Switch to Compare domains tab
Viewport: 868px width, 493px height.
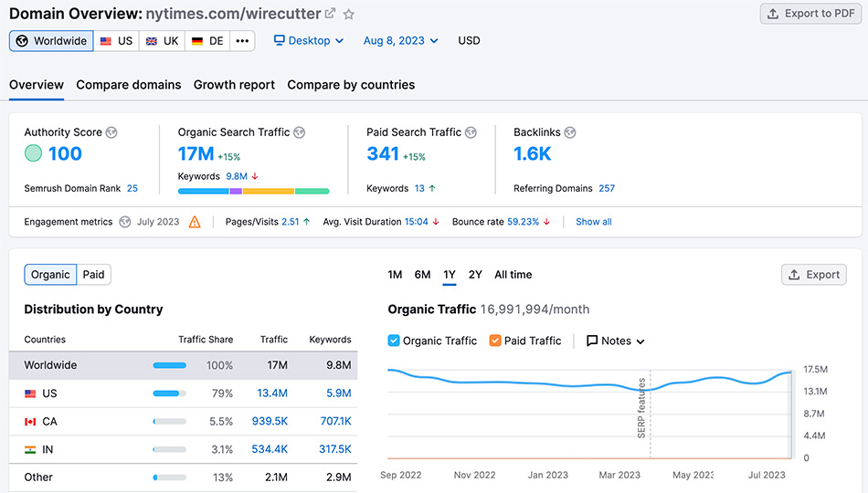(x=129, y=85)
